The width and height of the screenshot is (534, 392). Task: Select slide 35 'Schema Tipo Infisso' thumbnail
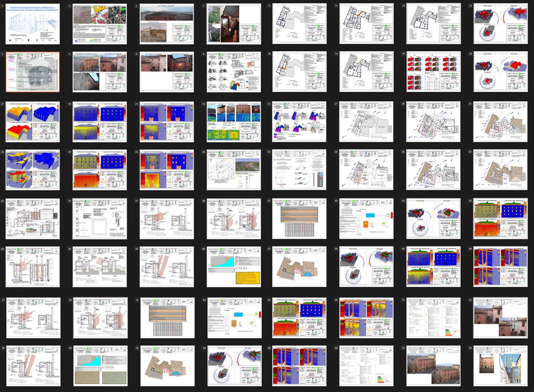[x=100, y=219]
